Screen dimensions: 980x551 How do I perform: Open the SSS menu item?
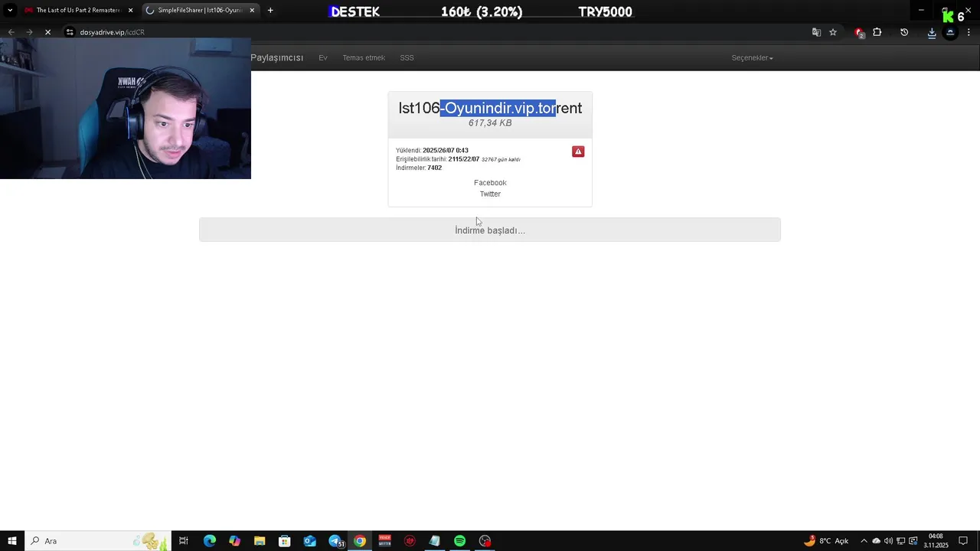(x=407, y=58)
